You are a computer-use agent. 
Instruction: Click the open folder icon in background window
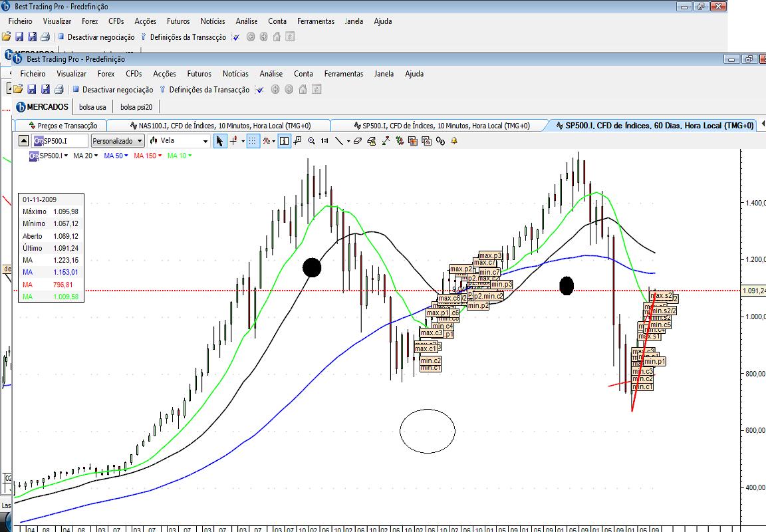7,37
